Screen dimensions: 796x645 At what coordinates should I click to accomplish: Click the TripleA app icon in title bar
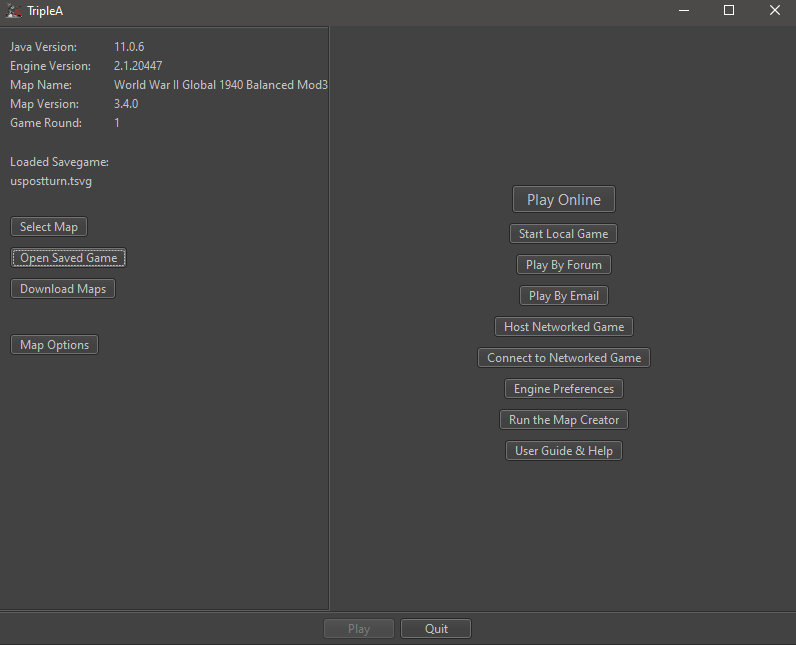coord(14,11)
